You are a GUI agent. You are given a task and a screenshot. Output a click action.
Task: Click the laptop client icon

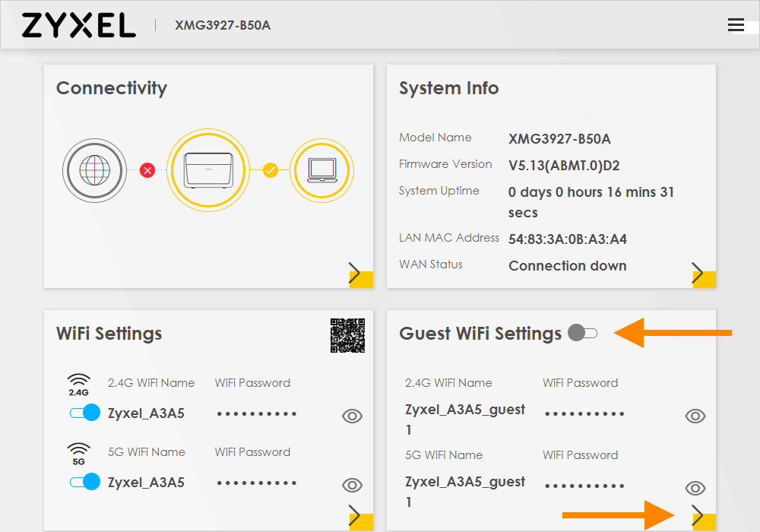pos(323,169)
